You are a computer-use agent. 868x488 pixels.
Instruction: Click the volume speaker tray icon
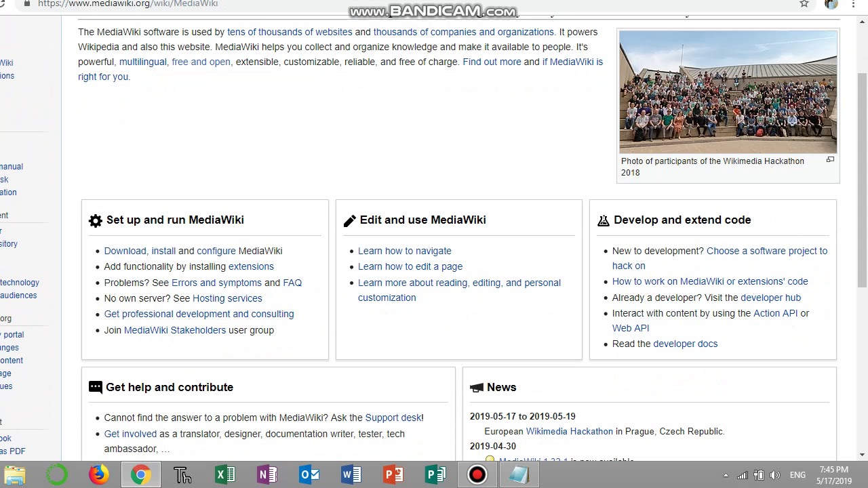(x=775, y=475)
